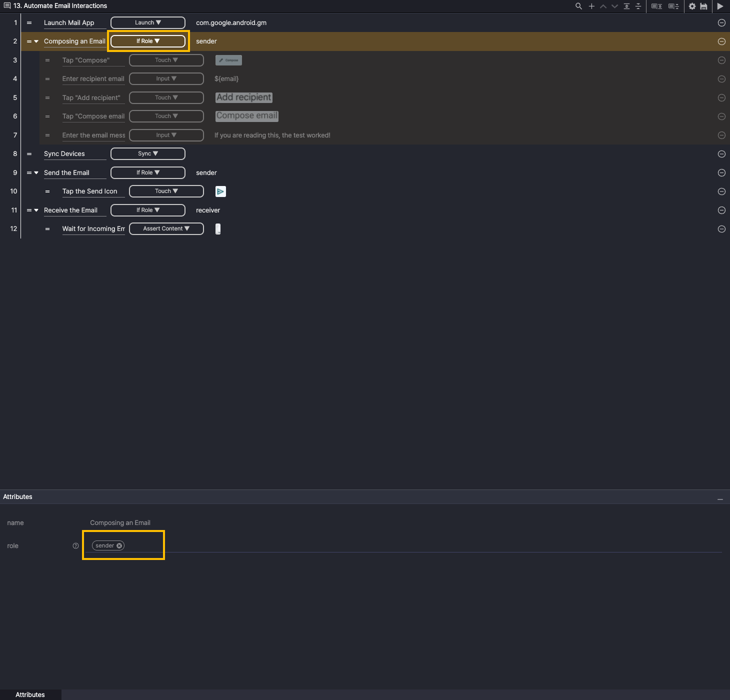Screen dimensions: 730x700
Task: Disable step 1 Launch Mail App using minus circle
Action: click(x=721, y=22)
